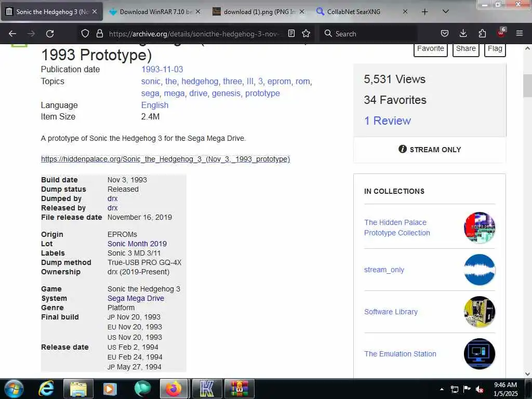Click the Share button
Screen dimensions: 532x399
point(466,49)
